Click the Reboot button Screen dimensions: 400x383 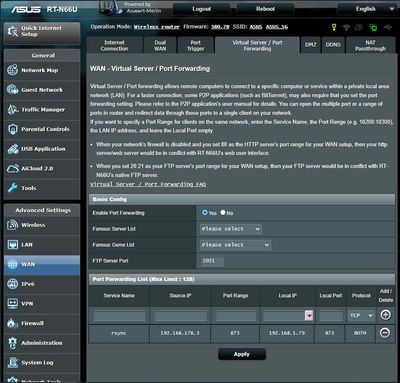(265, 9)
